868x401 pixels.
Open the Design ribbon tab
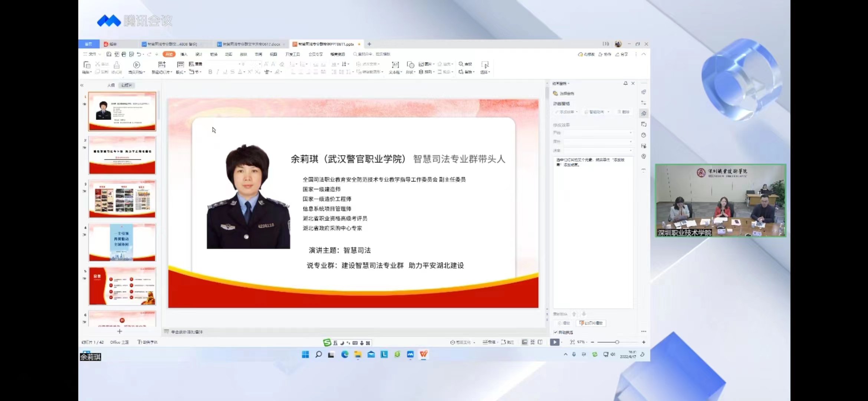point(199,54)
